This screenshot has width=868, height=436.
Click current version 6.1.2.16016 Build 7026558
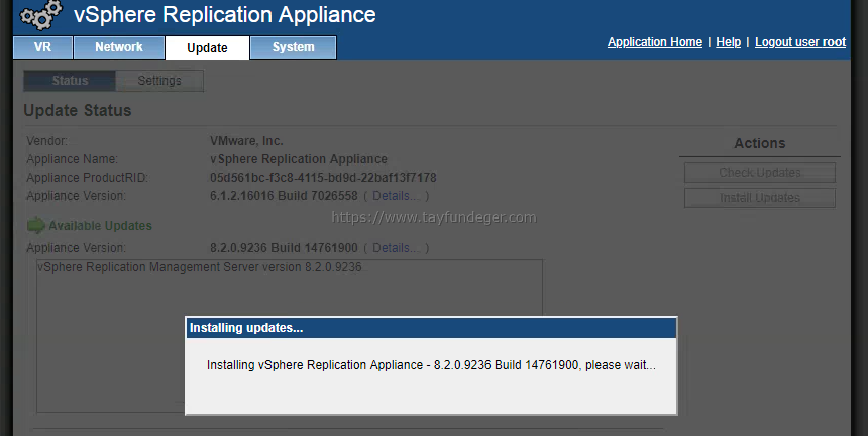(x=284, y=196)
